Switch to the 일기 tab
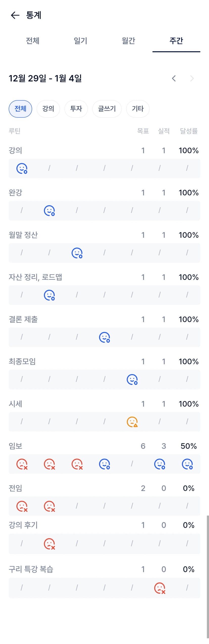 (x=80, y=41)
